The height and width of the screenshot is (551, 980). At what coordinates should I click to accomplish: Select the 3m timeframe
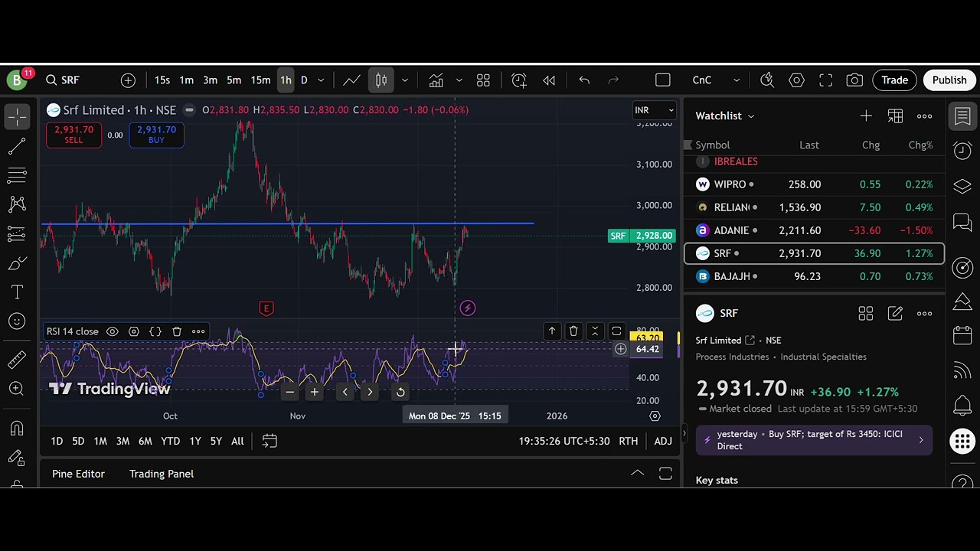pos(210,80)
